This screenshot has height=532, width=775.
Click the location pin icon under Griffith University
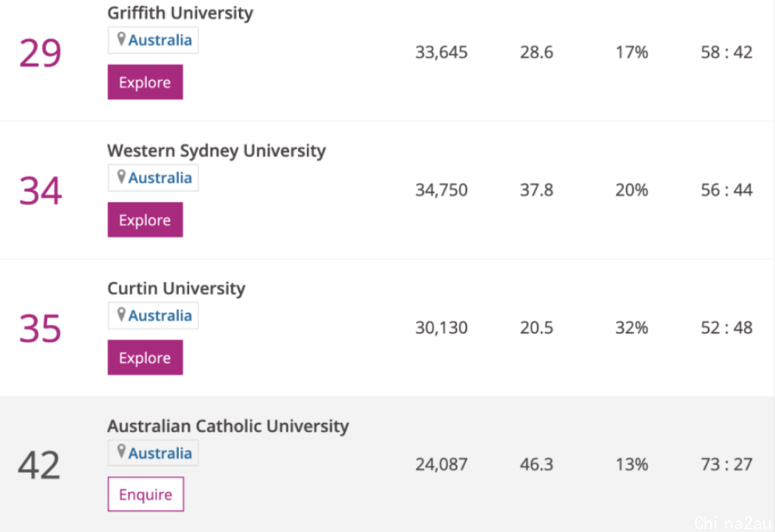[x=121, y=39]
